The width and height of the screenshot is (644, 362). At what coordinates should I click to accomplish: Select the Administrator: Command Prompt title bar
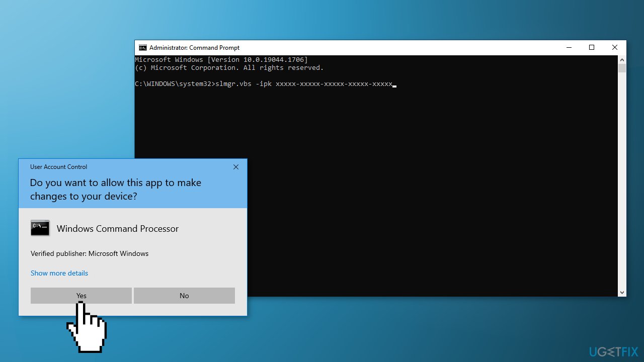[x=352, y=47]
